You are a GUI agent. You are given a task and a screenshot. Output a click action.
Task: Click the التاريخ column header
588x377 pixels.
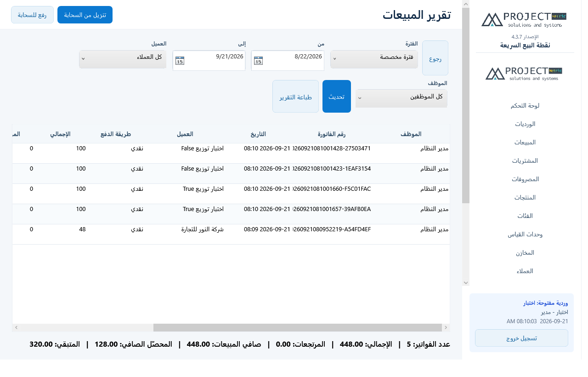point(258,134)
